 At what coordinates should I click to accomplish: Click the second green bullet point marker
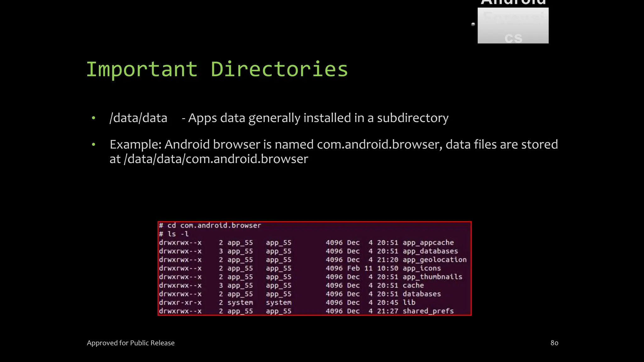93,145
